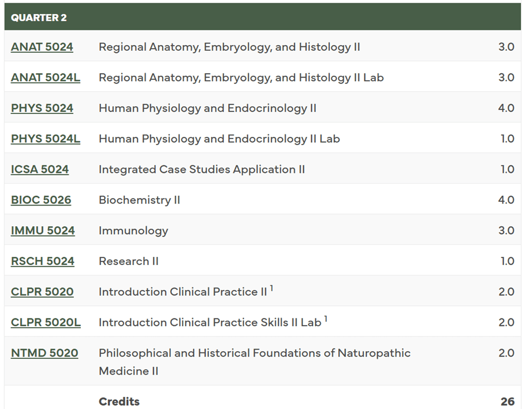The height and width of the screenshot is (409, 532).
Task: Select 'Introduction Clinical Practice II' title
Action: pyautogui.click(x=183, y=292)
